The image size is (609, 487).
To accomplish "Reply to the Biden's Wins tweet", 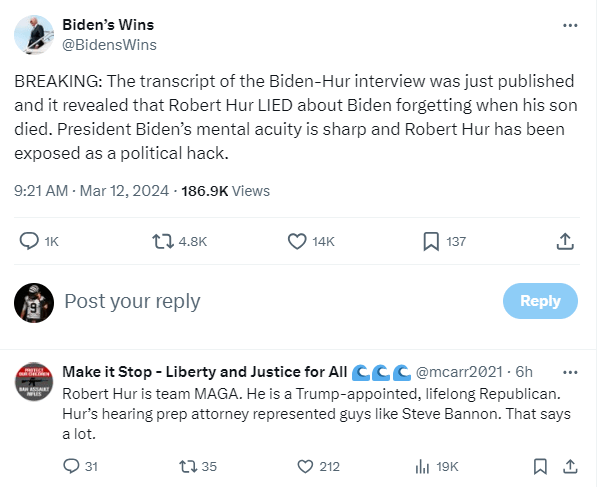I will point(29,241).
